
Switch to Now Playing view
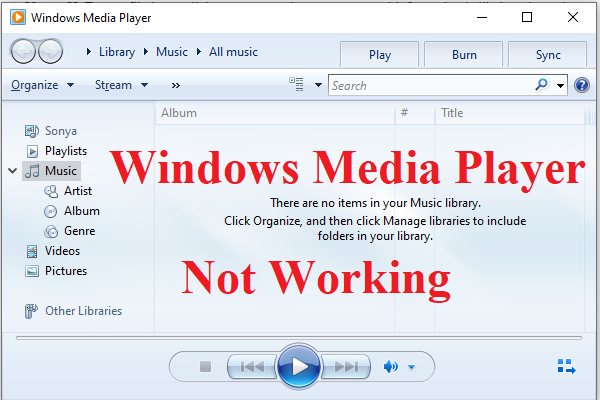567,367
